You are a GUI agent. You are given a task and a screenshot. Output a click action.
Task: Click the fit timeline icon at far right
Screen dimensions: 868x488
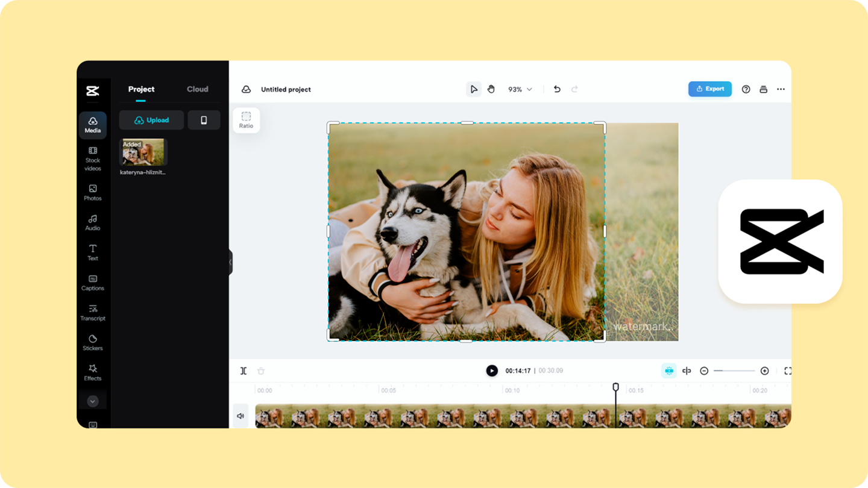[x=788, y=371]
